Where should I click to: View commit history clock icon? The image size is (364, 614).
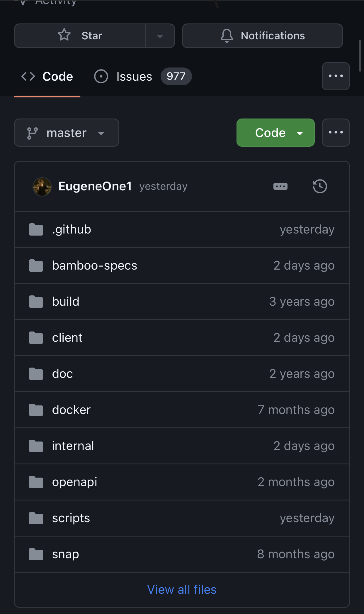click(x=320, y=187)
